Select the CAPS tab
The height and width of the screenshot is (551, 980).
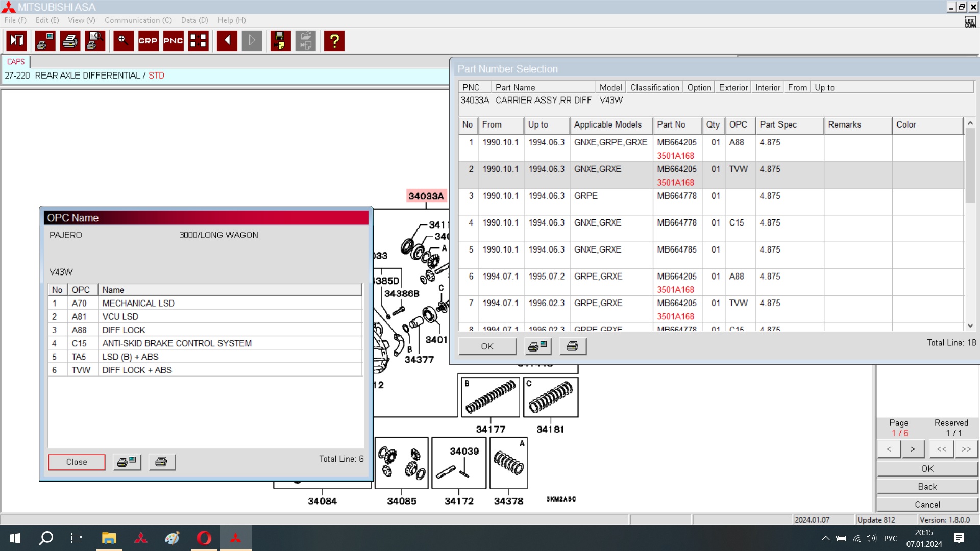[x=16, y=62]
